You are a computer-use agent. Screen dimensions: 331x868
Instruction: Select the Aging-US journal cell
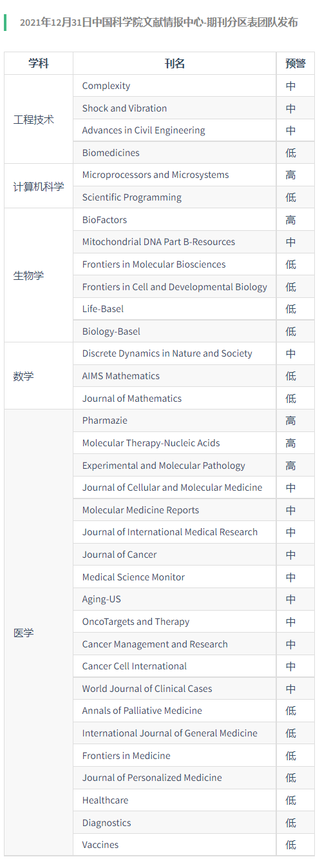[x=175, y=599]
